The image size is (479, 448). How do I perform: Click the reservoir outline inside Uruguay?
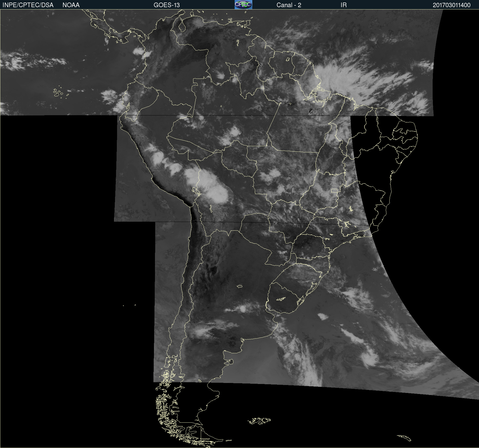click(x=281, y=299)
